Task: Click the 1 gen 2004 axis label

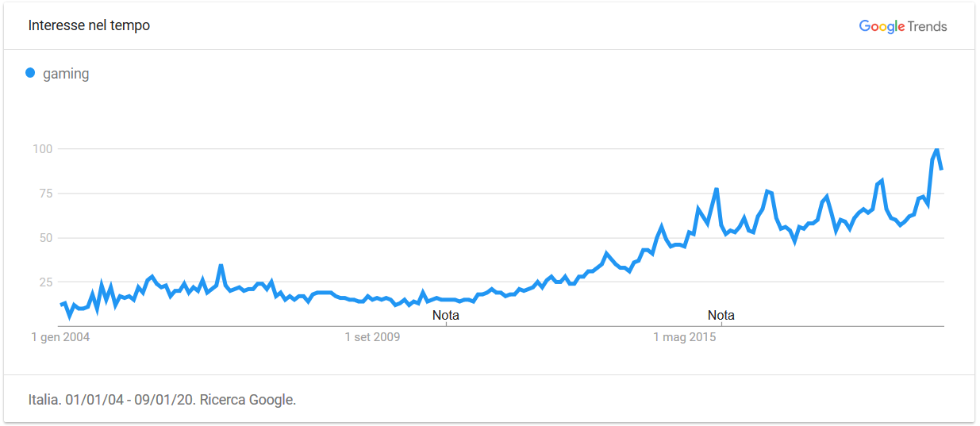Action: pyautogui.click(x=60, y=337)
